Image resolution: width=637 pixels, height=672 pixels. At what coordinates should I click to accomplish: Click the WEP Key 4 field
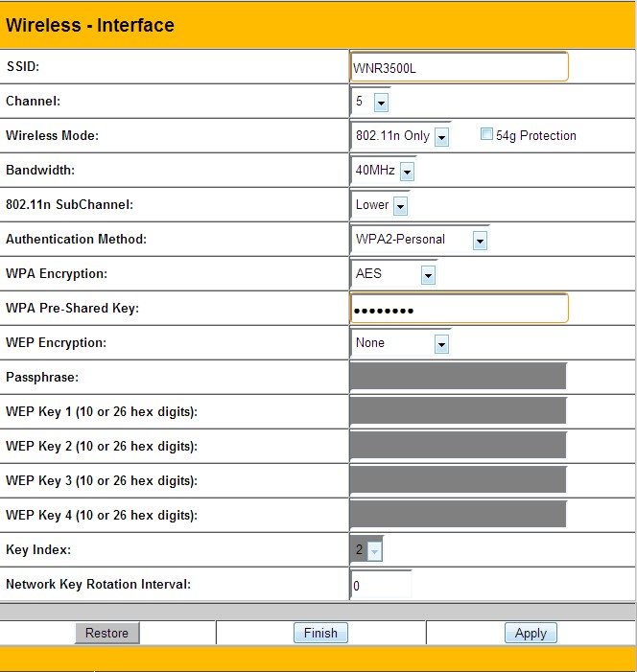(458, 516)
